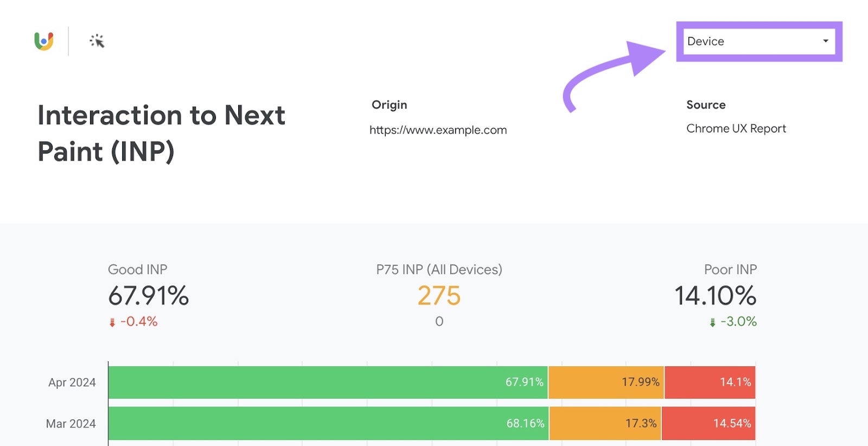Click the Poor INP 14.10% metric value
The width and height of the screenshot is (868, 446).
coord(714,296)
